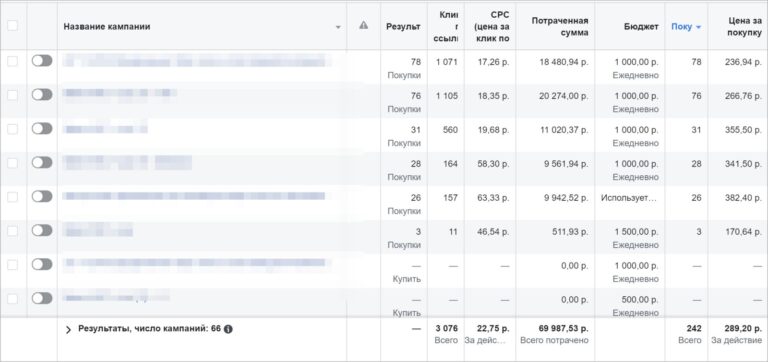Screen dimensions: 768x362
Task: Open sort arrow in Название кампании header
Action: click(x=338, y=27)
